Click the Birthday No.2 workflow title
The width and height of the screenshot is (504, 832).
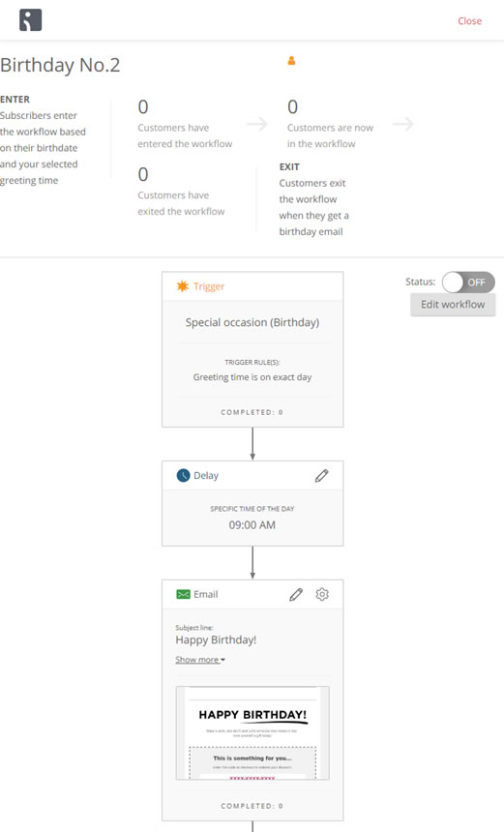coord(60,65)
